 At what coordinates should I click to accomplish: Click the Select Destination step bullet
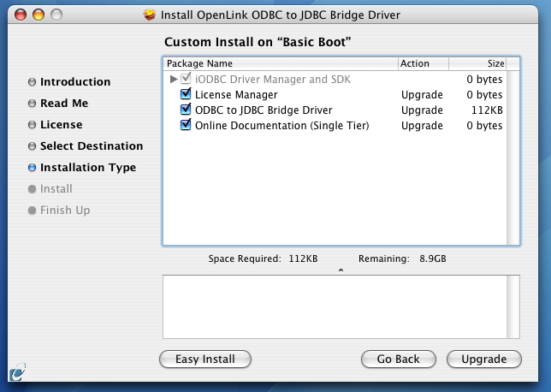click(x=32, y=146)
